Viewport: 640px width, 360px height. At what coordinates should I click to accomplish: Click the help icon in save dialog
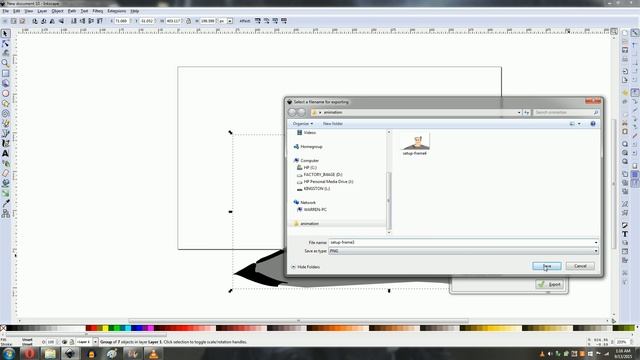pos(593,124)
